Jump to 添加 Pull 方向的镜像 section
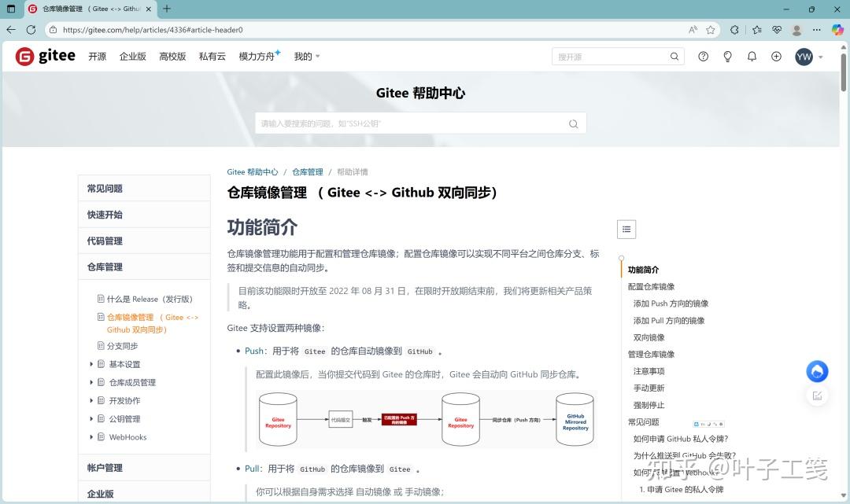 tap(669, 321)
